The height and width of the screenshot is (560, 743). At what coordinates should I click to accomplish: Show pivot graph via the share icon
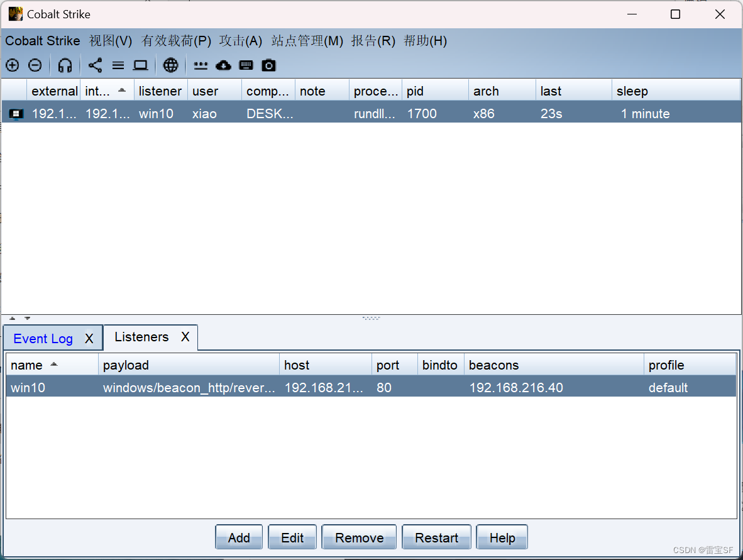pyautogui.click(x=96, y=65)
